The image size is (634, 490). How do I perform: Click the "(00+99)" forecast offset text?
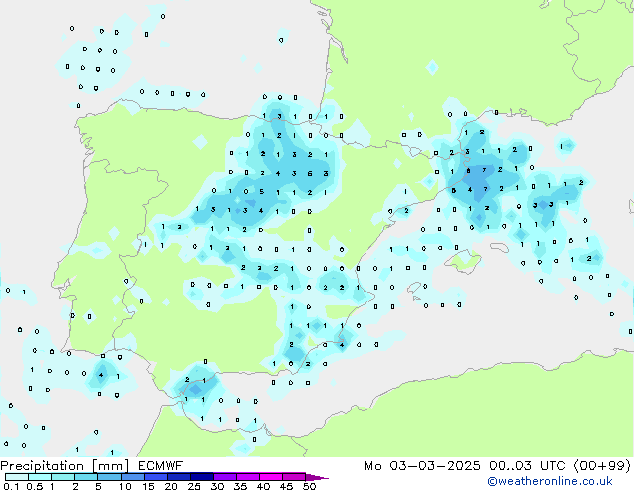click(602, 466)
